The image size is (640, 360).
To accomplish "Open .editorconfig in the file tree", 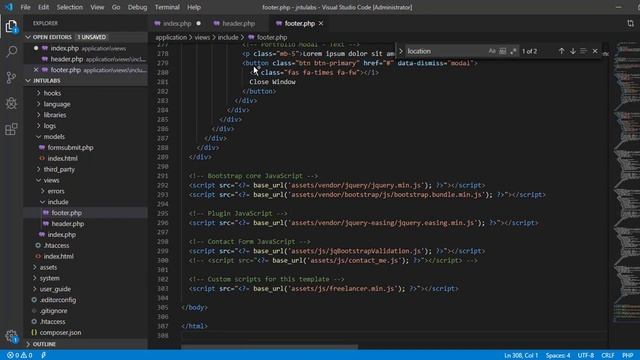I will pos(58,300).
